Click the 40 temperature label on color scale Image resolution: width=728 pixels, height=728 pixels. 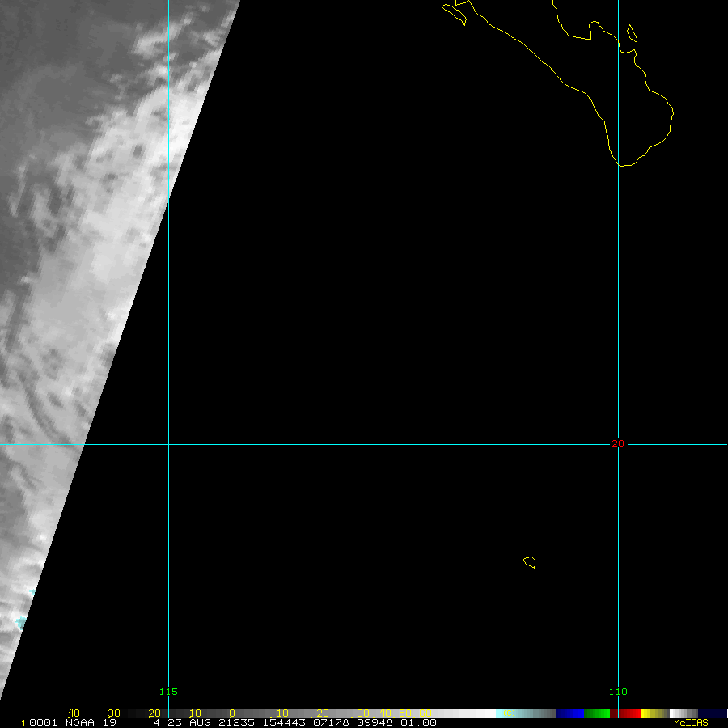click(74, 713)
